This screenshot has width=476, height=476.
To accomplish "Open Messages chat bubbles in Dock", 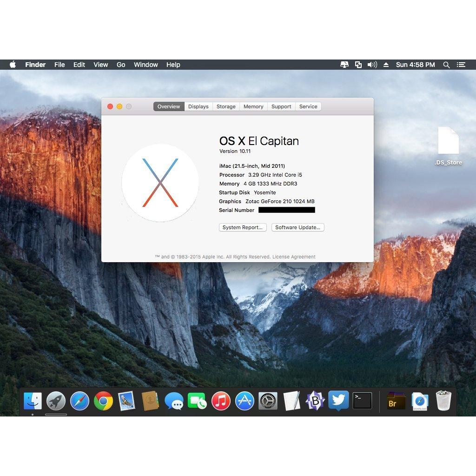I will coord(174,401).
